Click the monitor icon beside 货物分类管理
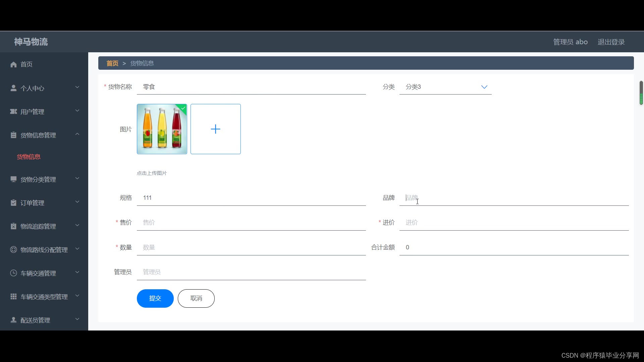The image size is (644, 362). (13, 179)
